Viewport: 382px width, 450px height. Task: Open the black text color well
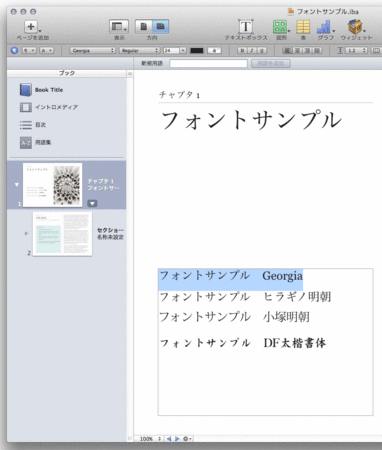click(x=197, y=50)
